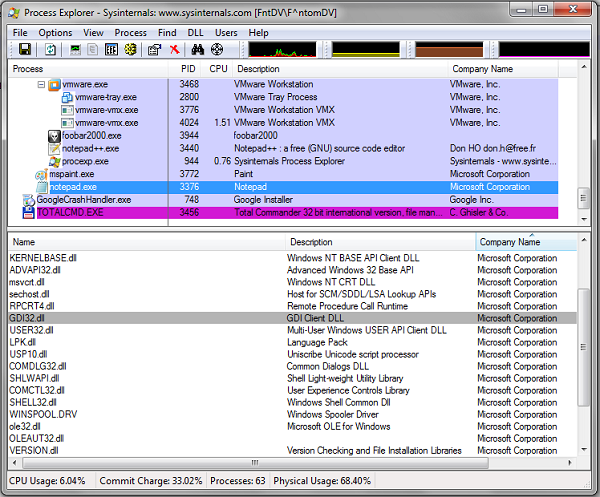Click the notepad.exe notepad icon

point(42,187)
